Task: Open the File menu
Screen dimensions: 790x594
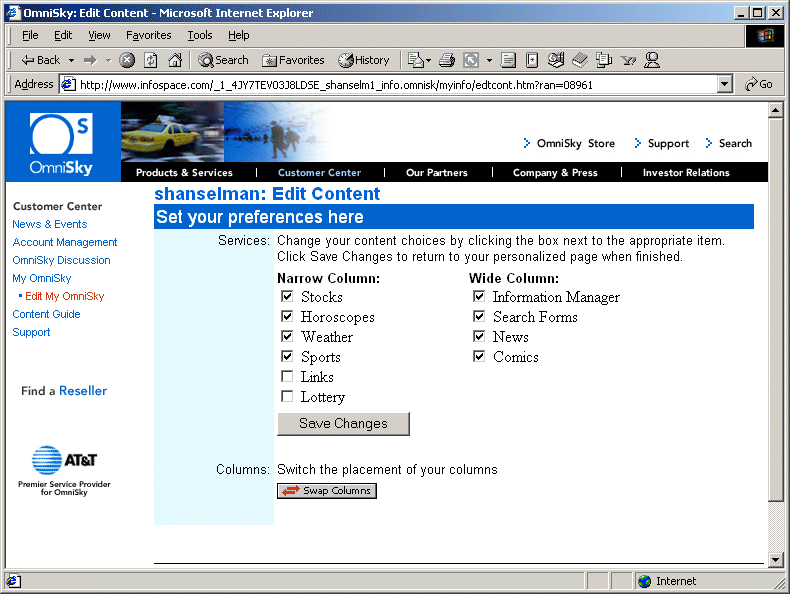Action: (30, 35)
